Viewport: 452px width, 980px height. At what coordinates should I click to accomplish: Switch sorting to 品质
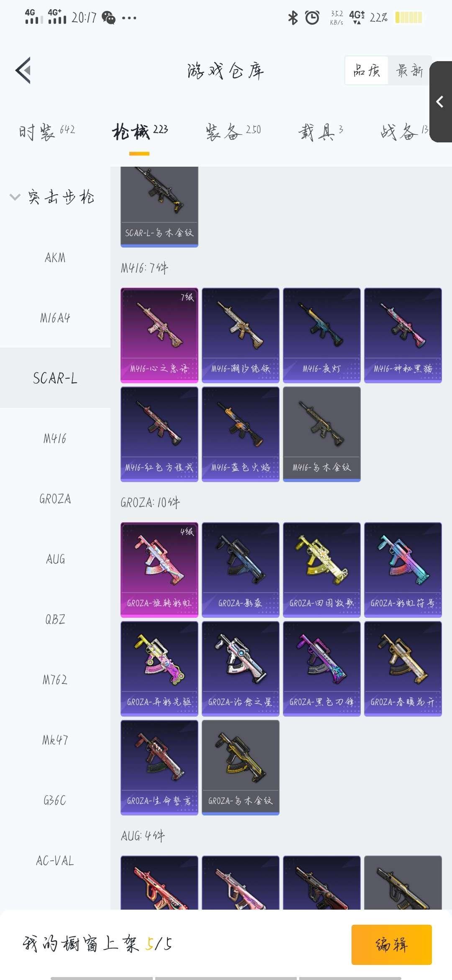pos(367,70)
